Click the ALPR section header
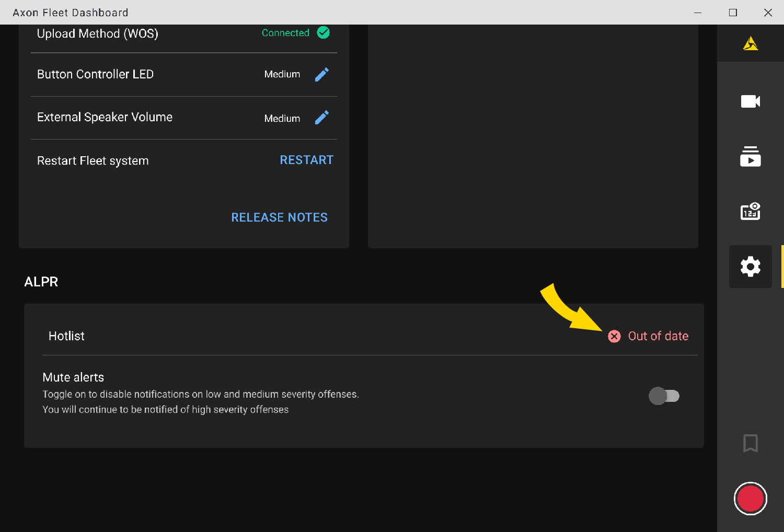Image resolution: width=784 pixels, height=532 pixels. (x=41, y=282)
